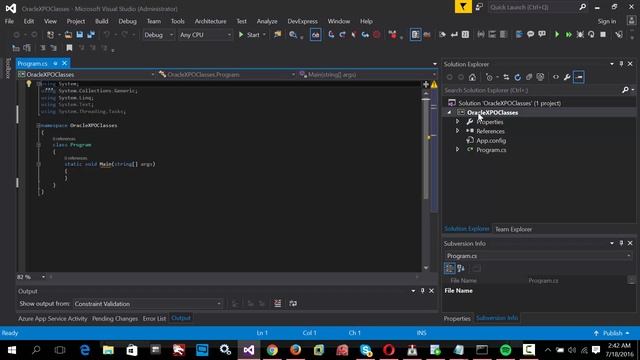The height and width of the screenshot is (360, 640).
Task: Open the OracleXPOClasses.Program type dropdown
Action: (x=227, y=75)
